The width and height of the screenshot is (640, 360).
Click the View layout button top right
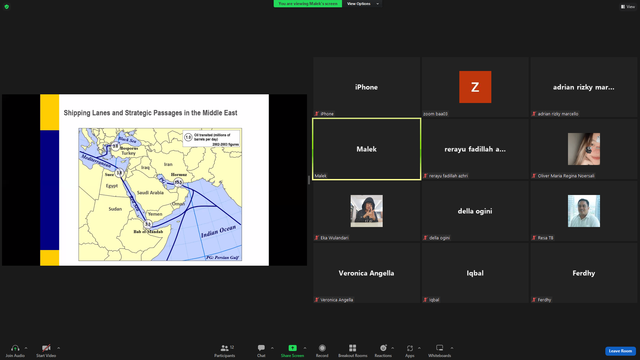[x=628, y=7]
